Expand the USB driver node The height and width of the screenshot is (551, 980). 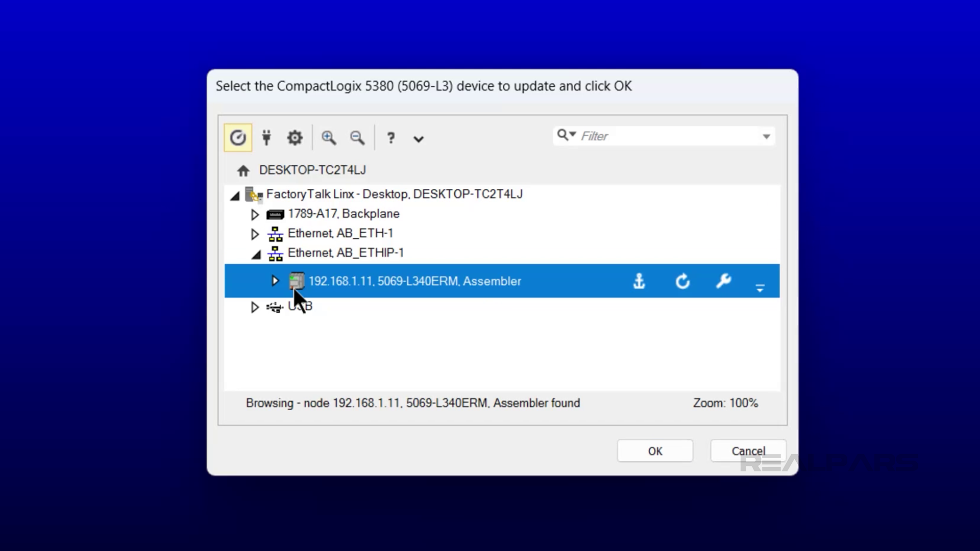tap(255, 307)
